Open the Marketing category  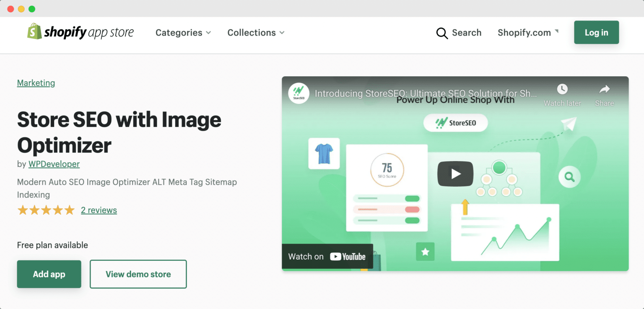click(x=36, y=83)
